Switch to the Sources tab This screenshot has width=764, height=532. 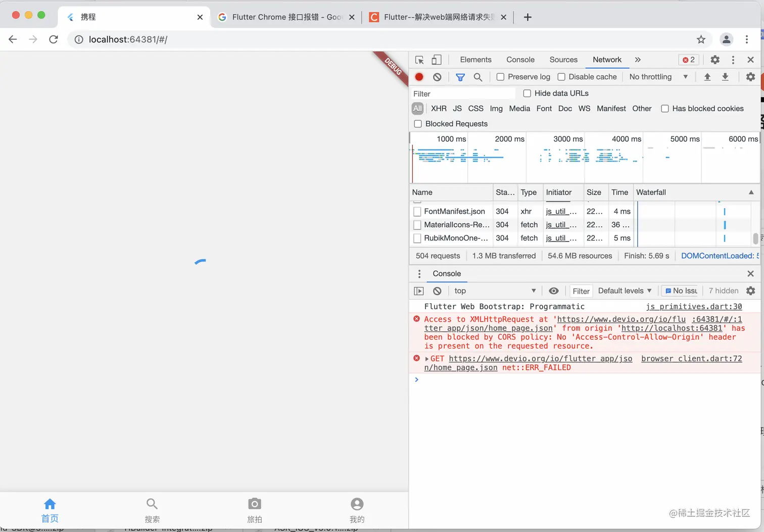pyautogui.click(x=563, y=60)
